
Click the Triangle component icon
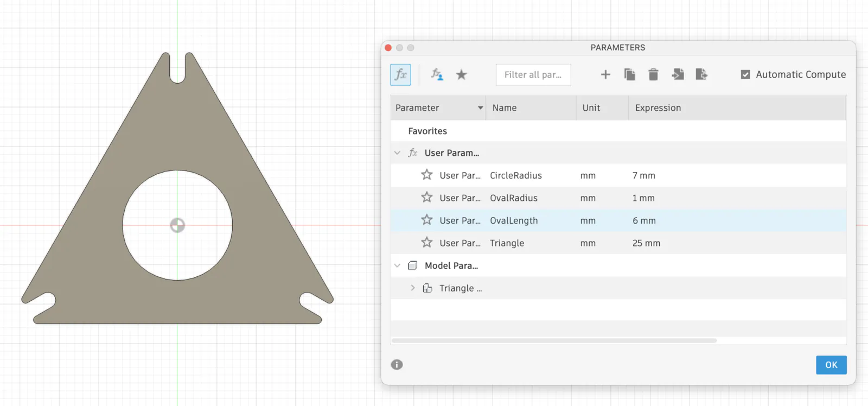tap(427, 288)
